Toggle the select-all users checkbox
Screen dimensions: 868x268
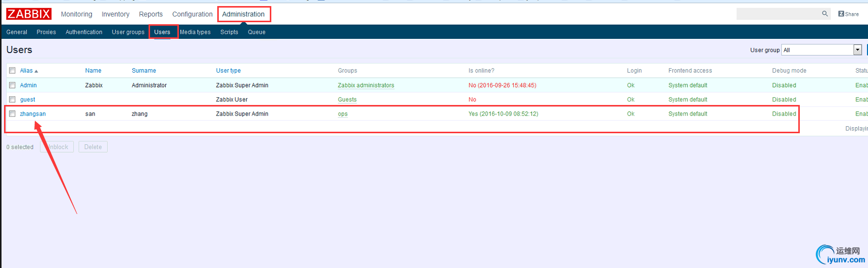pos(12,71)
